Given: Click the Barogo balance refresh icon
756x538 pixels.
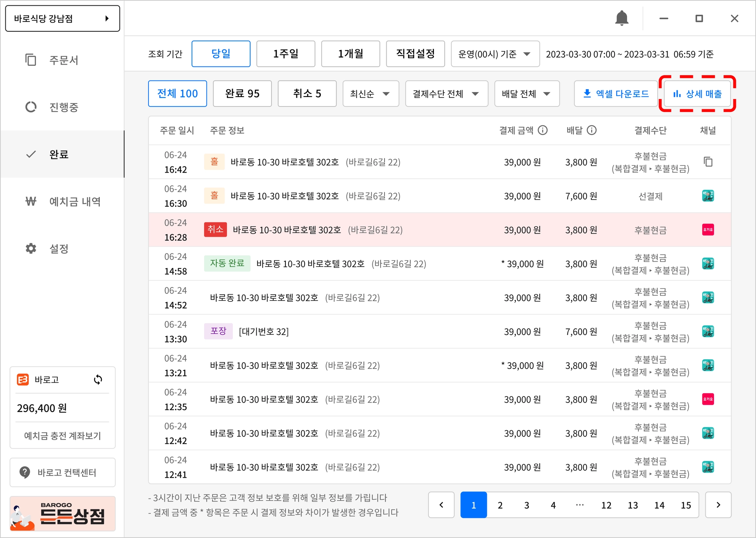Looking at the screenshot, I should (x=98, y=380).
